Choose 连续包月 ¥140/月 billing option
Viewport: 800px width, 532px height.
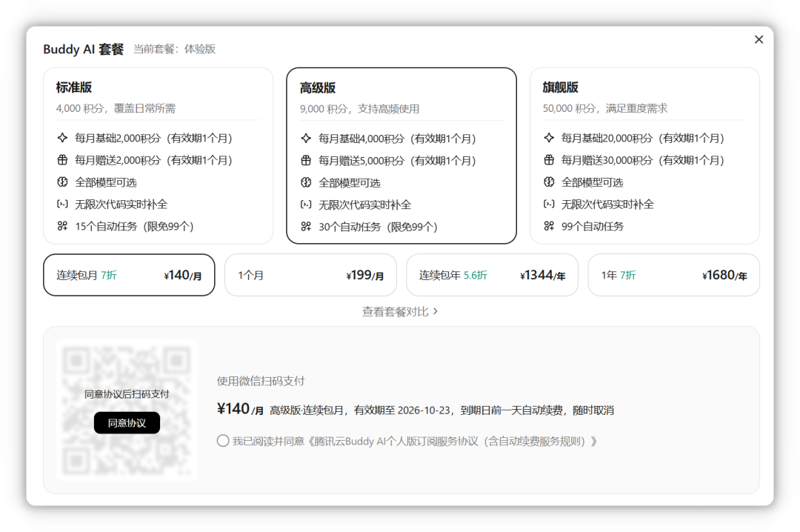click(129, 275)
